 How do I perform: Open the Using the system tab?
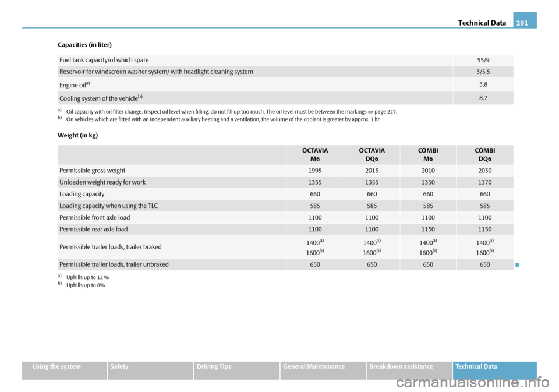[x=64, y=367]
